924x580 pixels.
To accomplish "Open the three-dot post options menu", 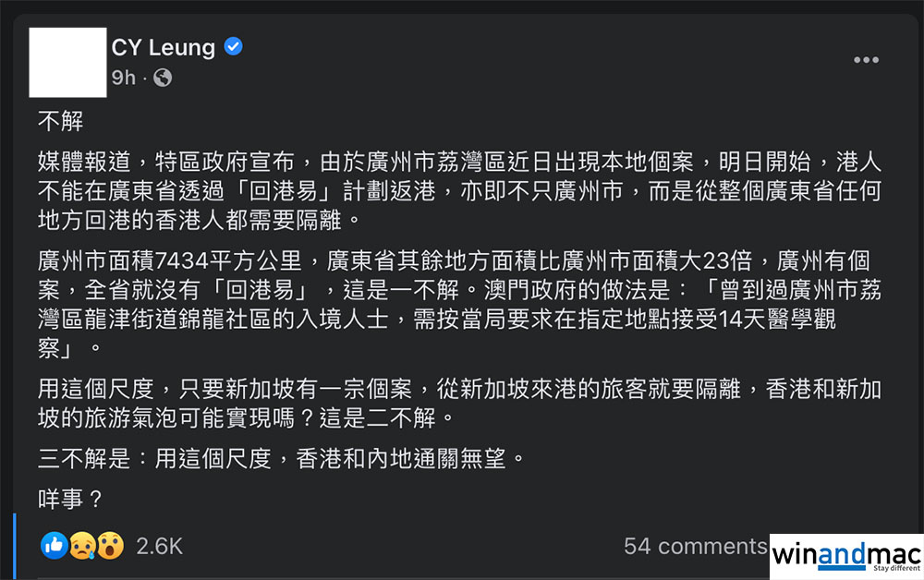I will pos(866,61).
